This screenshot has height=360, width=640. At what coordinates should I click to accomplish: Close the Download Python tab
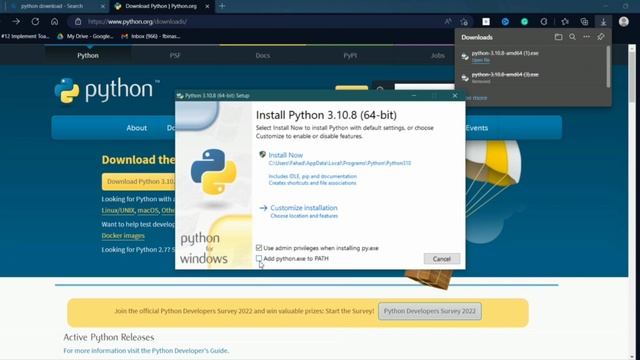point(207,6)
